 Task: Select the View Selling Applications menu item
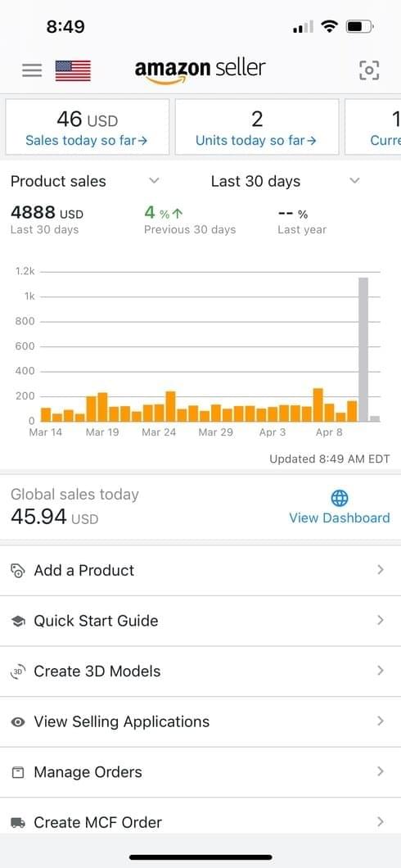coord(200,722)
